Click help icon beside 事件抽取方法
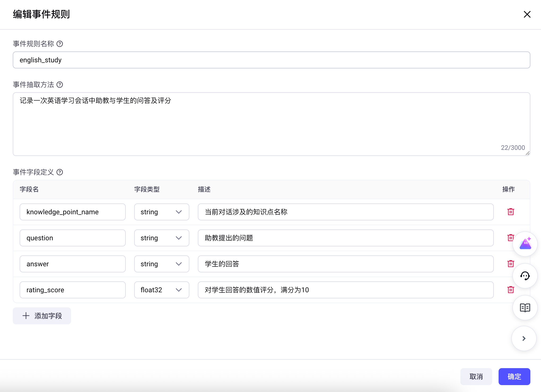Viewport: 541px width, 392px height. coord(60,85)
